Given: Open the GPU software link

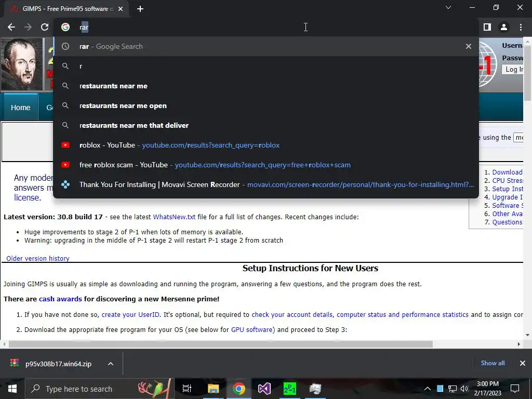Looking at the screenshot, I should (252, 329).
